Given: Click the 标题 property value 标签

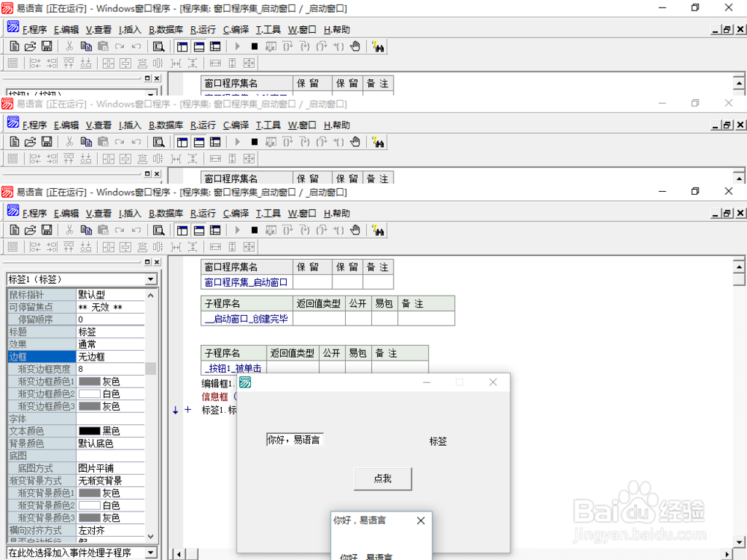Looking at the screenshot, I should click(87, 332).
